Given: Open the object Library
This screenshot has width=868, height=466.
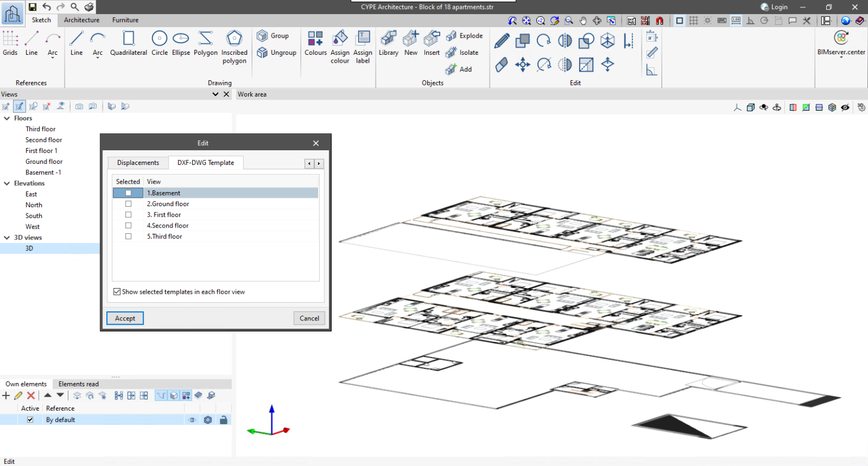Looking at the screenshot, I should point(388,43).
